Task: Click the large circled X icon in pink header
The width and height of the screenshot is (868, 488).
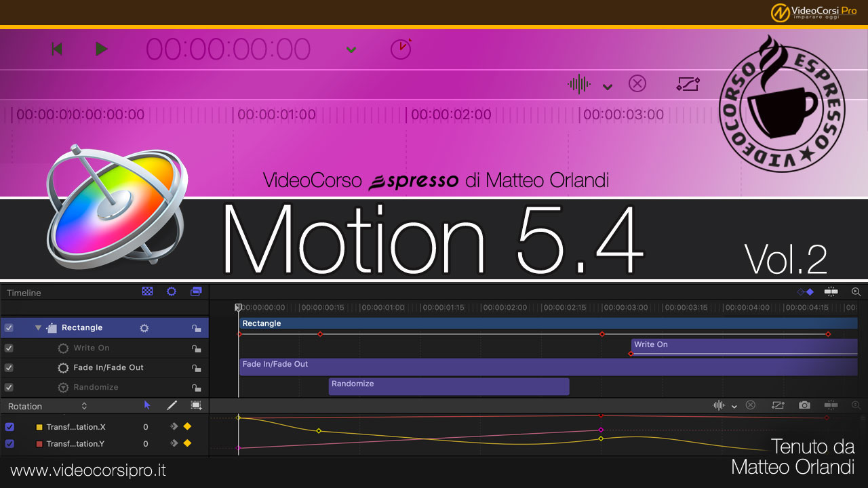Action: [x=637, y=83]
